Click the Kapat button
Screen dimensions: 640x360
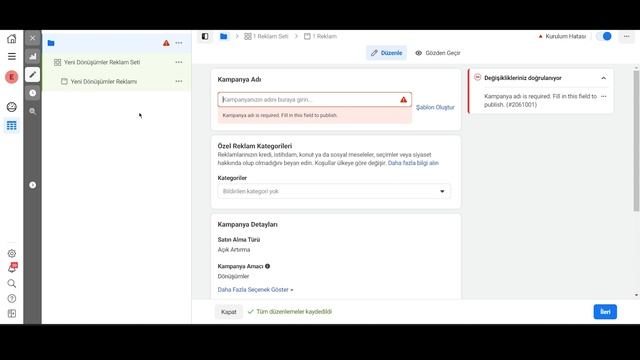229,312
